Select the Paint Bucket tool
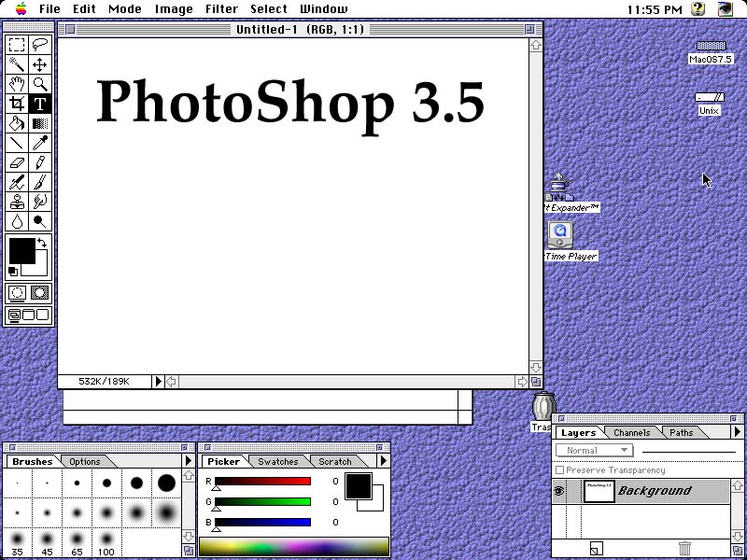The height and width of the screenshot is (560, 747). (17, 123)
